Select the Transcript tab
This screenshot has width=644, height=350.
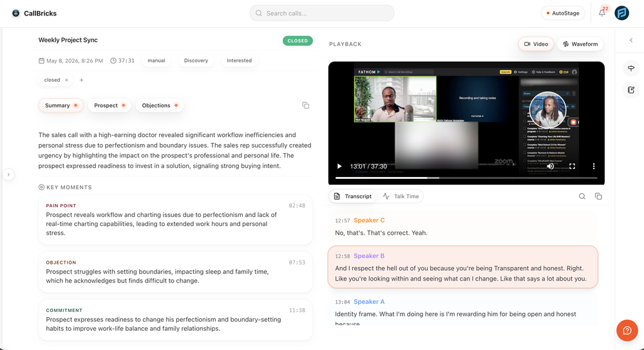(x=353, y=196)
